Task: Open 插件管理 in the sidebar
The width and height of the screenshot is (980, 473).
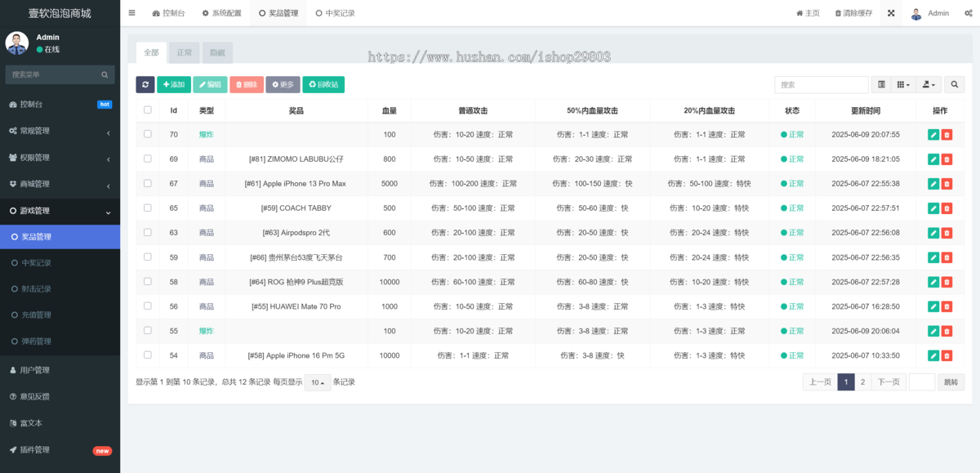Action: [x=60, y=449]
